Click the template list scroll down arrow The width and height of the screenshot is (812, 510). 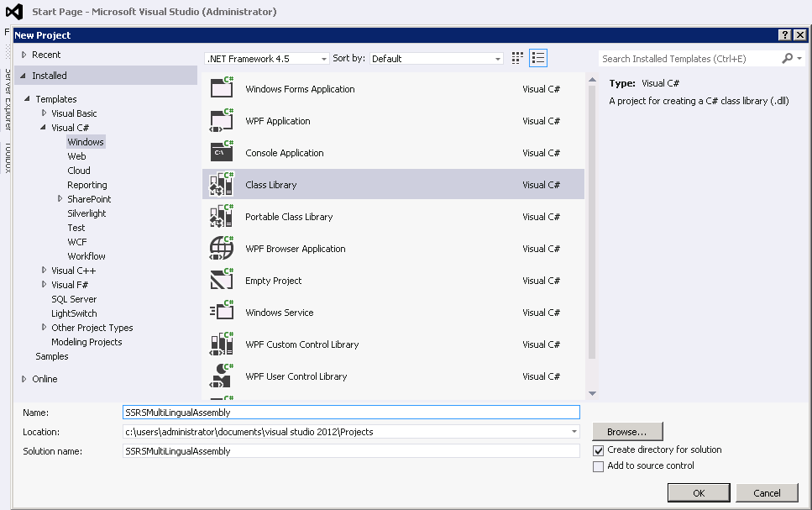[x=593, y=393]
